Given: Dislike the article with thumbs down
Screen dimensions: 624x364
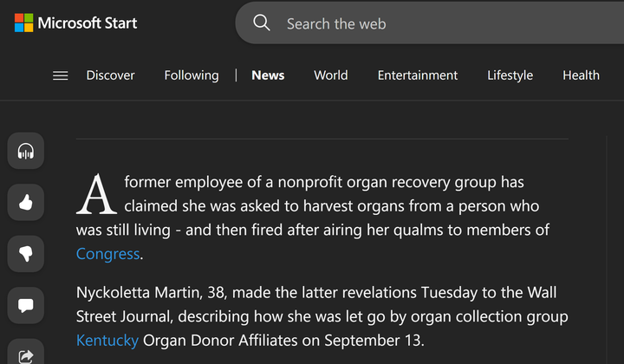Looking at the screenshot, I should pyautogui.click(x=26, y=254).
